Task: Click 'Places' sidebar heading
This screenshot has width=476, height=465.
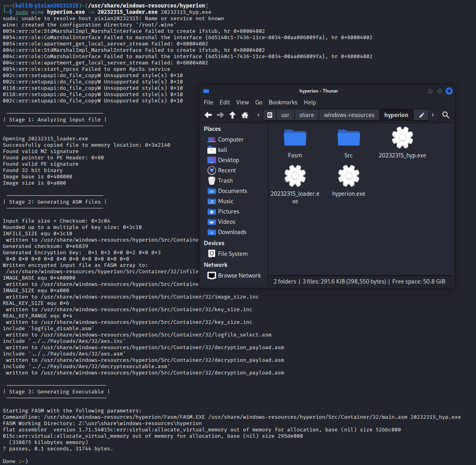Action: (212, 129)
